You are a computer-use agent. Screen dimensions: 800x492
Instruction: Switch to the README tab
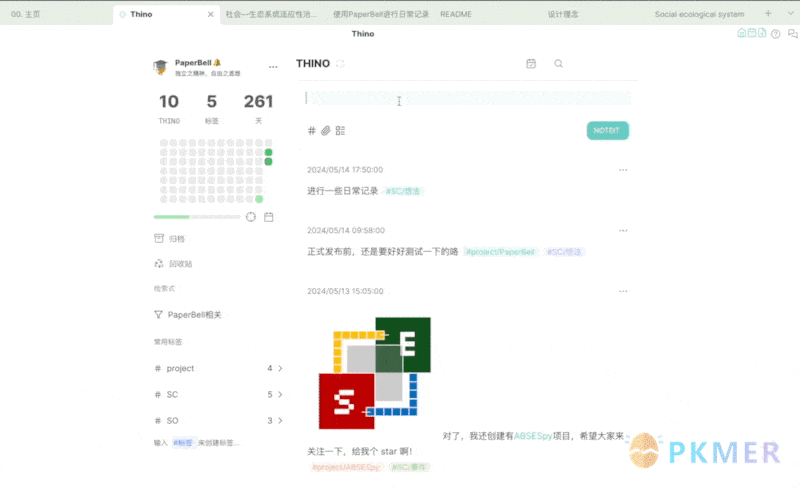click(456, 14)
